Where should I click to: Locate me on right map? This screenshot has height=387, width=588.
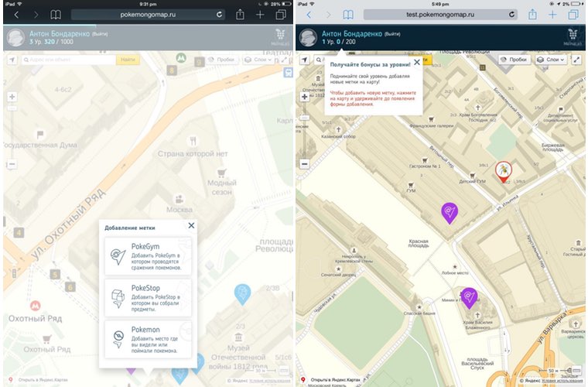pos(305,60)
